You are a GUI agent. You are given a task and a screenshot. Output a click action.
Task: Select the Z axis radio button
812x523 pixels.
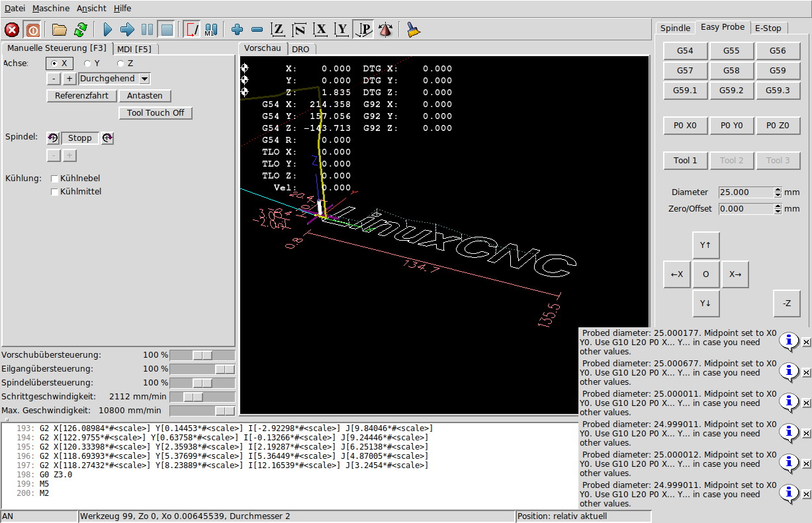tap(125, 63)
